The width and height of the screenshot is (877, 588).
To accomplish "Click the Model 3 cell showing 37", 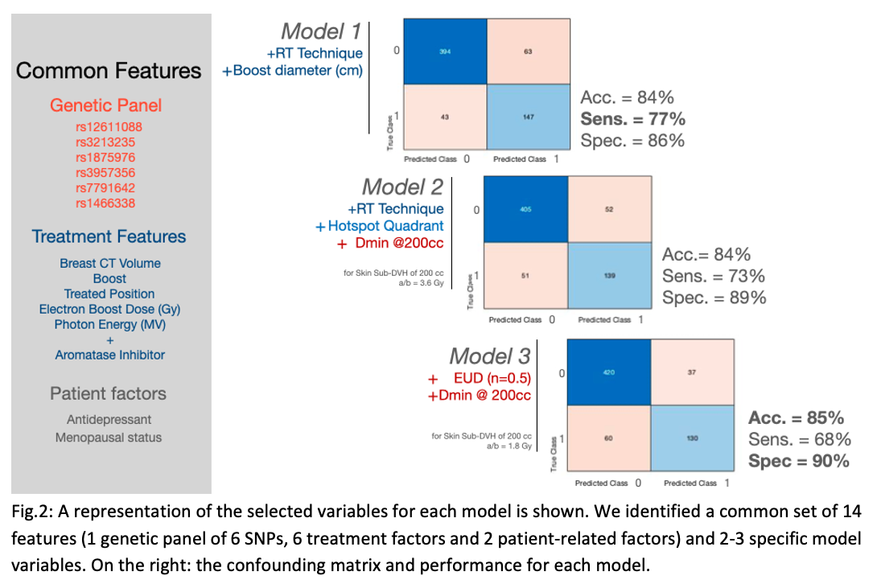I will point(693,372).
